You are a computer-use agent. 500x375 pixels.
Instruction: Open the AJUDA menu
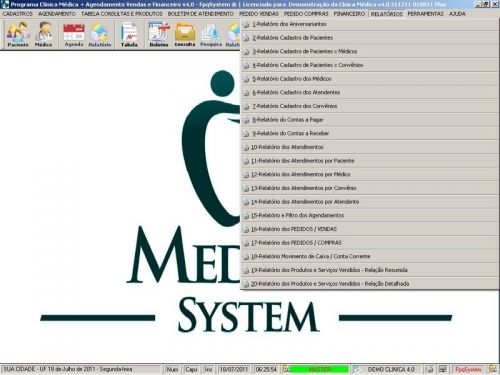tap(457, 14)
